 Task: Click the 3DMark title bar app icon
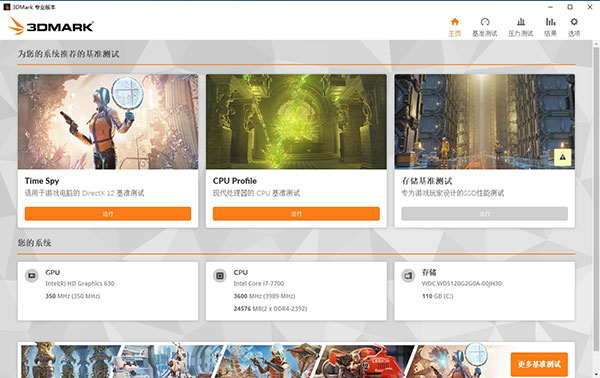tap(7, 7)
